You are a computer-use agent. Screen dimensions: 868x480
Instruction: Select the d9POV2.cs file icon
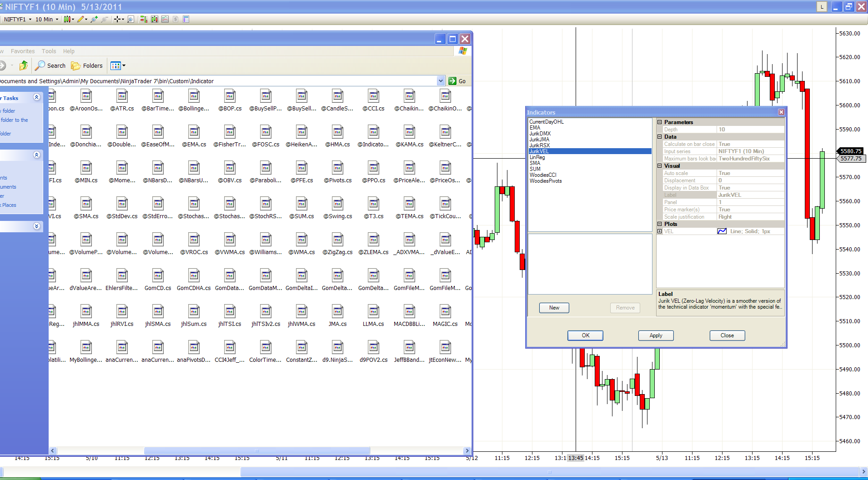pos(373,347)
